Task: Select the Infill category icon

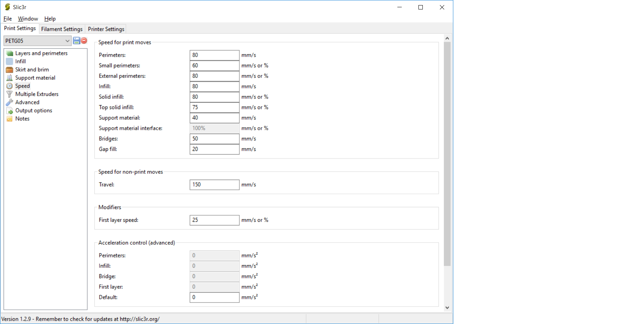Action: tap(10, 61)
